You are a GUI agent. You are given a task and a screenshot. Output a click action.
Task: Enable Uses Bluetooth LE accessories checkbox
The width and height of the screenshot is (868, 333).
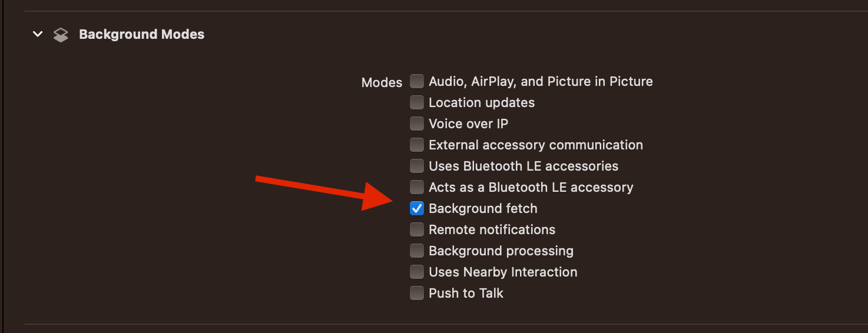[x=417, y=166]
